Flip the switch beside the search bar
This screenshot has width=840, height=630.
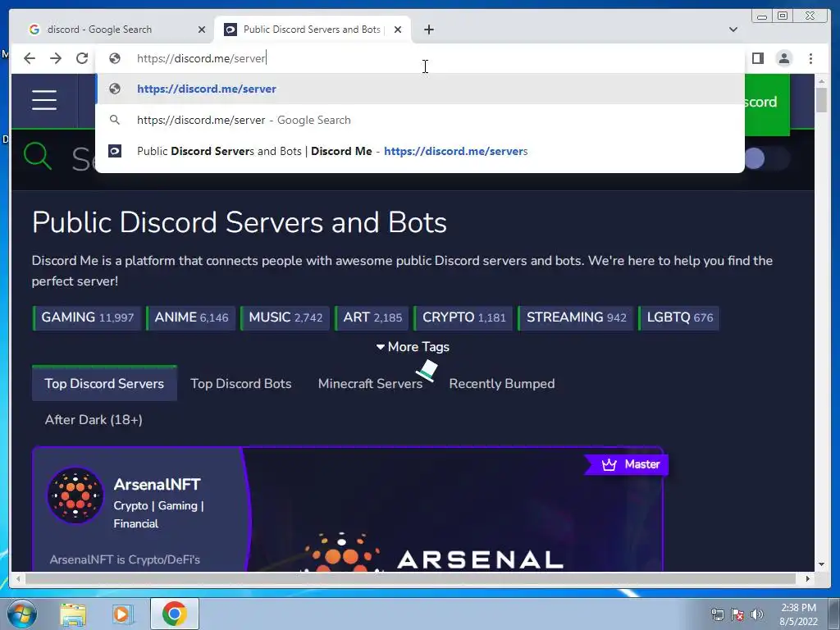point(767,158)
